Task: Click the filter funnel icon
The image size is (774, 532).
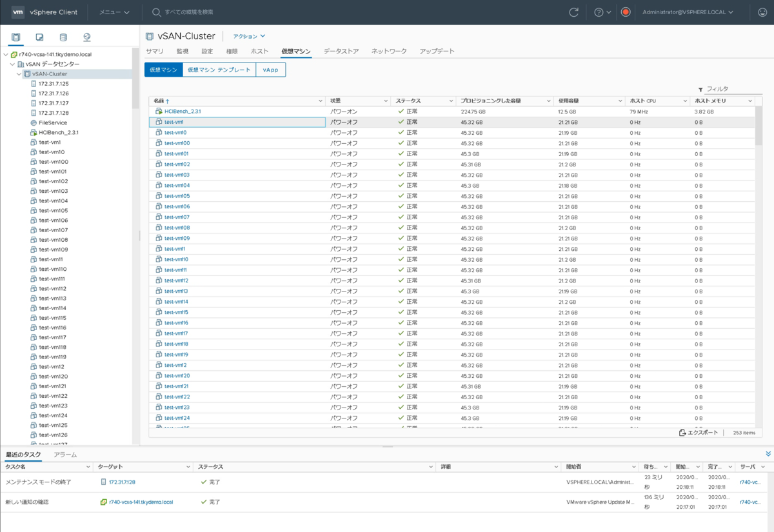Action: pos(700,90)
